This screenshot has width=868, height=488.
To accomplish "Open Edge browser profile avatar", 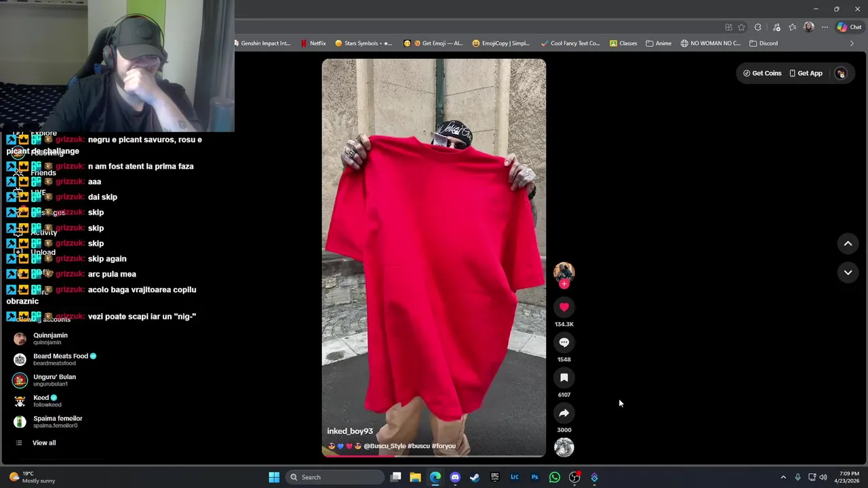I will tap(808, 27).
